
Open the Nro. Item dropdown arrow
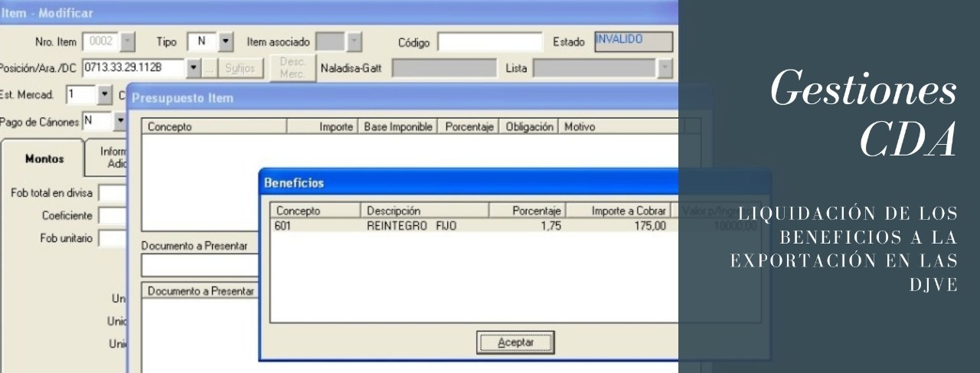point(129,41)
